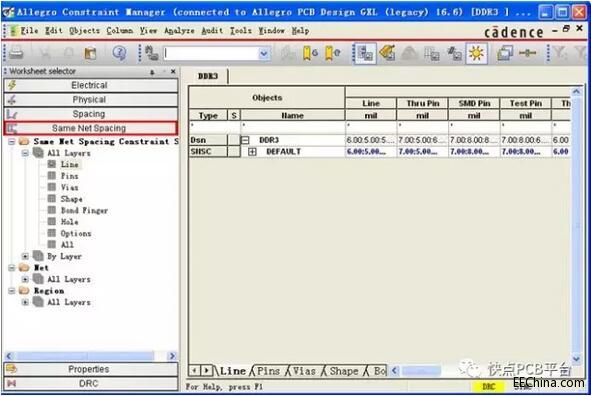Image resolution: width=591 pixels, height=396 pixels.
Task: Click the Find binoculars icon beside the search box
Action: 152,53
